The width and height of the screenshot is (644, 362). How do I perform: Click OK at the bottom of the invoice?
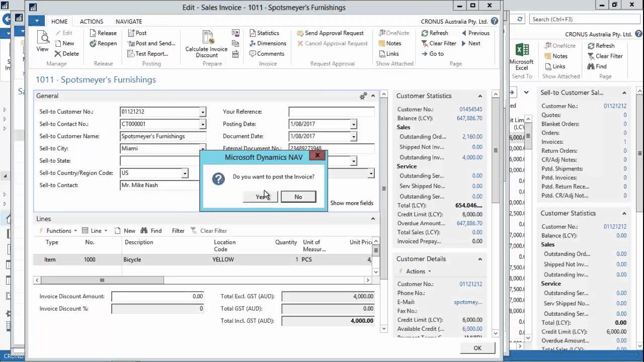tap(477, 348)
